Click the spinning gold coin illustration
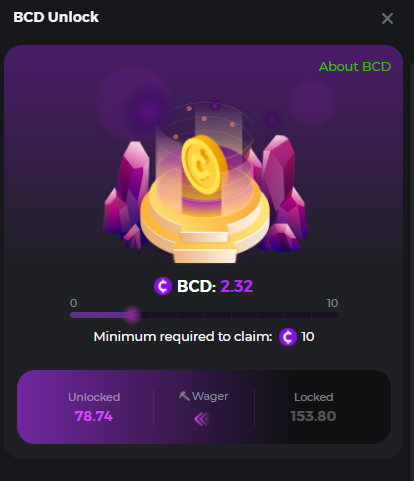 point(204,165)
